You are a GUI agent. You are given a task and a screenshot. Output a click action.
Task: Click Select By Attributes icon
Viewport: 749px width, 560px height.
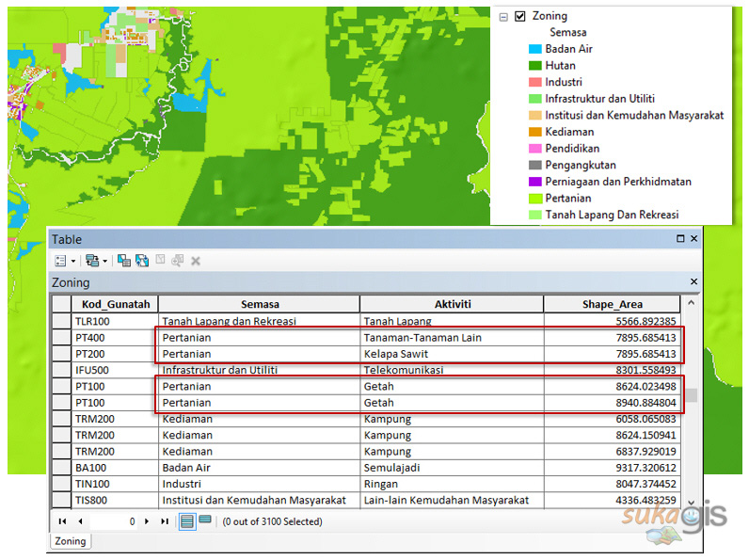124,261
